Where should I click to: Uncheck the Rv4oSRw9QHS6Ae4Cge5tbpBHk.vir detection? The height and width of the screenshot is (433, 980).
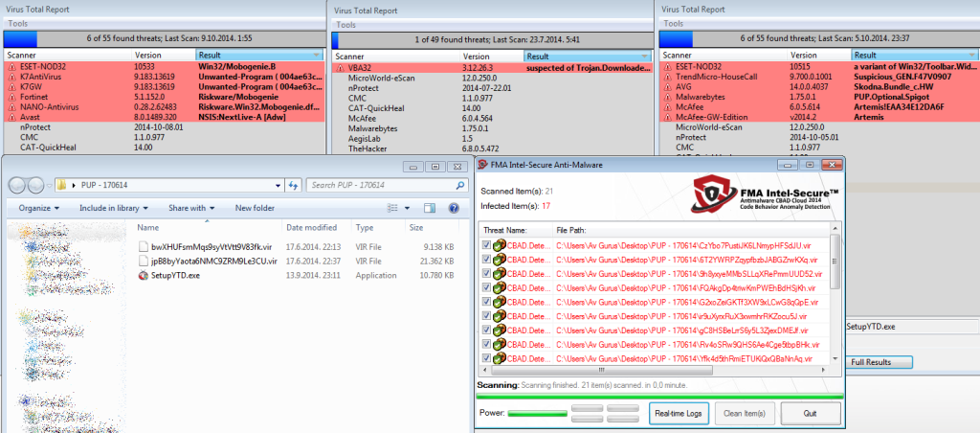pos(487,344)
